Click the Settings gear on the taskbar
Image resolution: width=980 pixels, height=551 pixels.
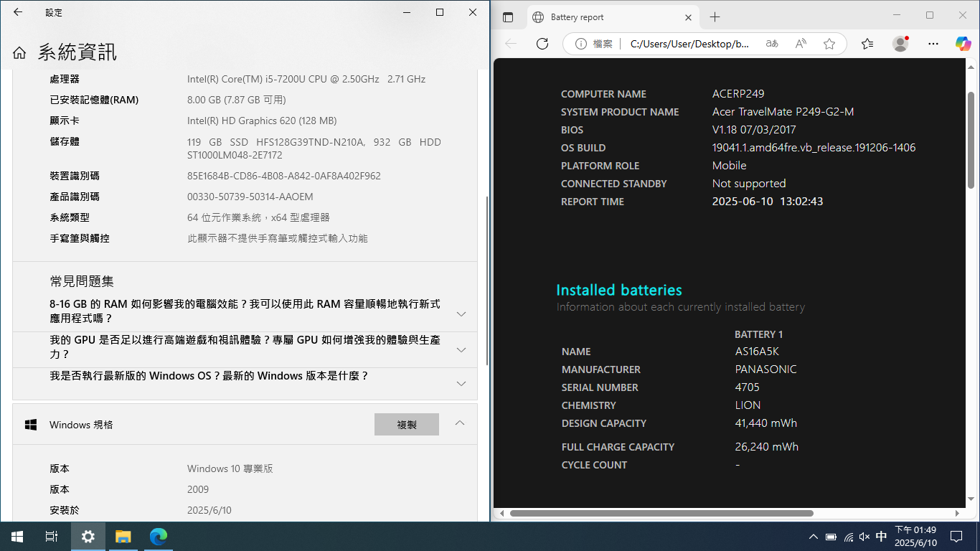(88, 537)
